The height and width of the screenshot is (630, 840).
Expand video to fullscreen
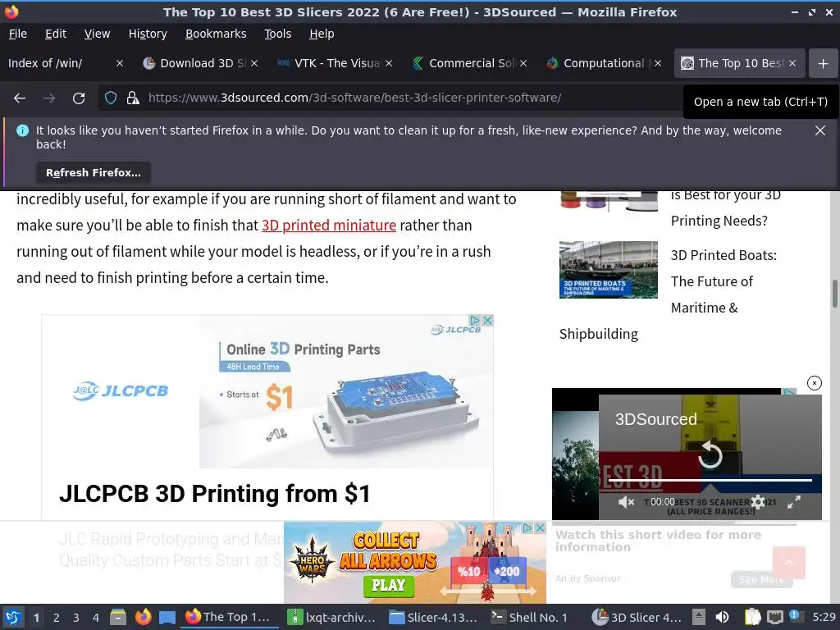[x=794, y=502]
